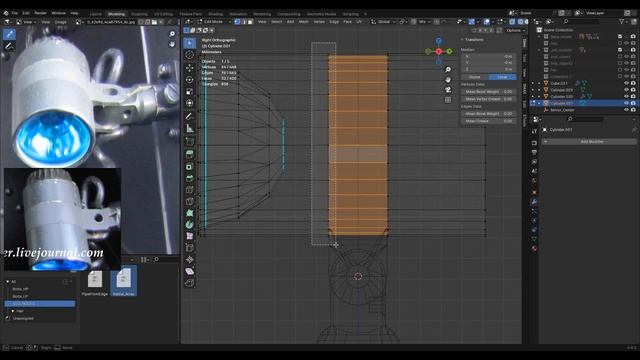Activate the Rotate tool
Screen dimensions: 640x360
(190, 80)
